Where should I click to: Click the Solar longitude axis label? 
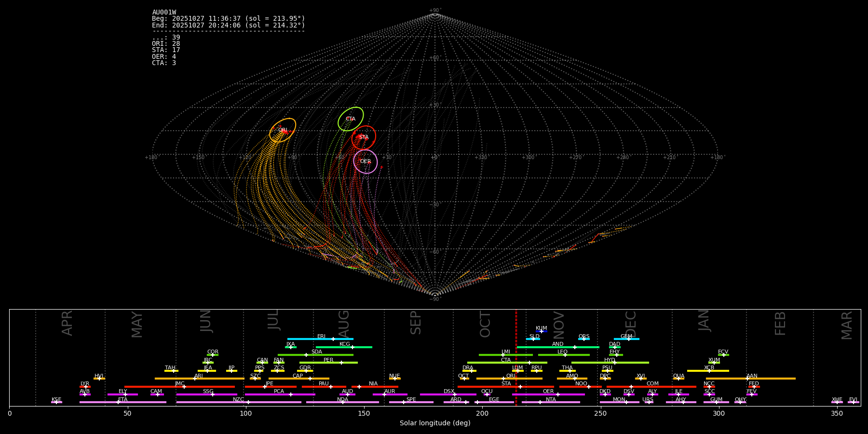click(x=434, y=423)
